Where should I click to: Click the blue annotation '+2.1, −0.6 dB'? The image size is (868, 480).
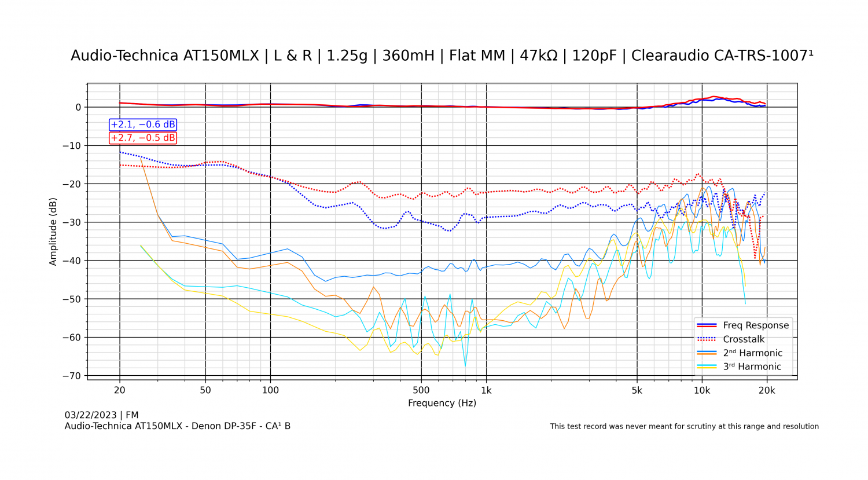[x=143, y=124]
